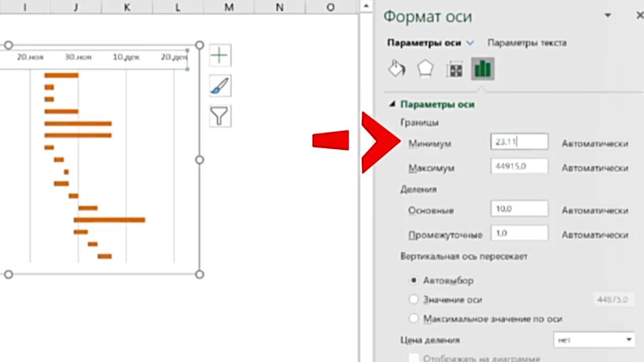Switch to Параметры текста tab

click(527, 43)
